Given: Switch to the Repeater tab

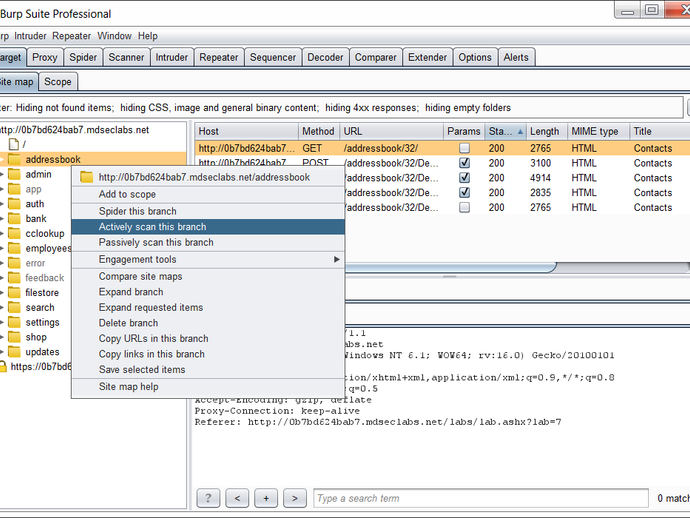Looking at the screenshot, I should coord(219,57).
